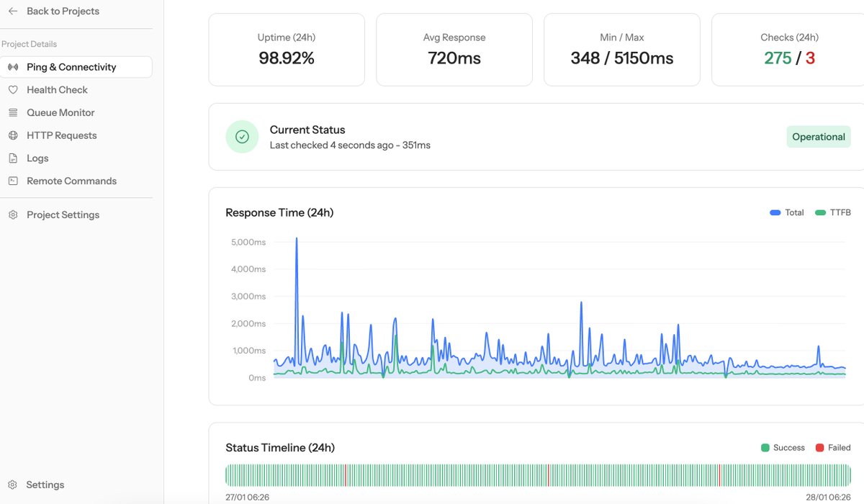Viewport: 864px width, 504px height.
Task: Click the Project Settings gear icon
Action: tap(13, 215)
